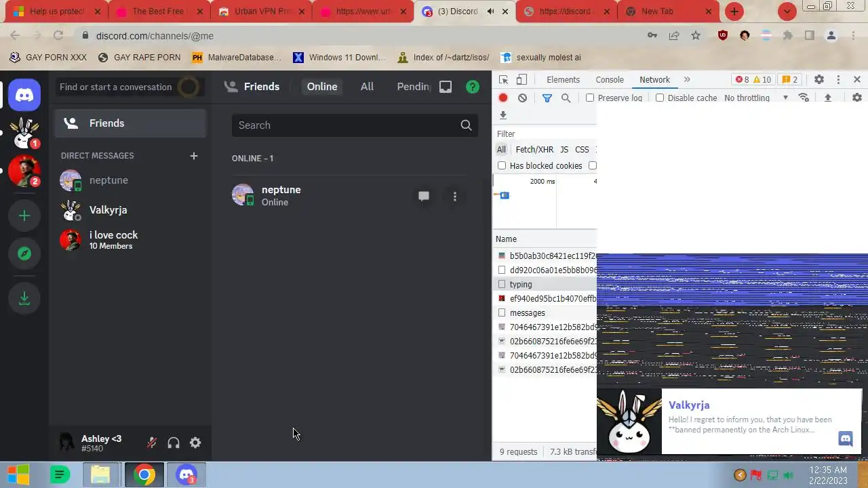Viewport: 868px width, 488px height.
Task: Select the Online friends tab
Action: point(322,87)
